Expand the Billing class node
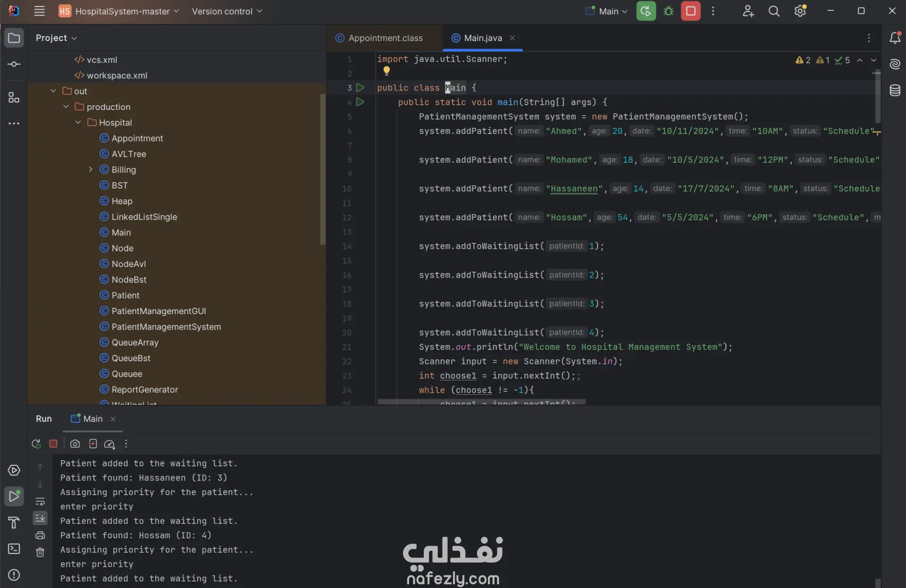 [91, 170]
